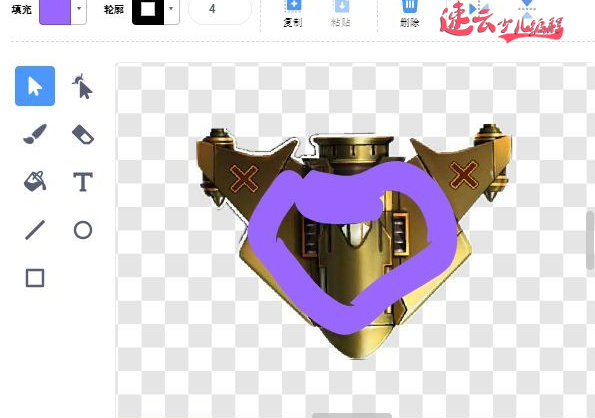Focus the outline width field showing 4
This screenshot has height=418, width=595.
[220, 10]
